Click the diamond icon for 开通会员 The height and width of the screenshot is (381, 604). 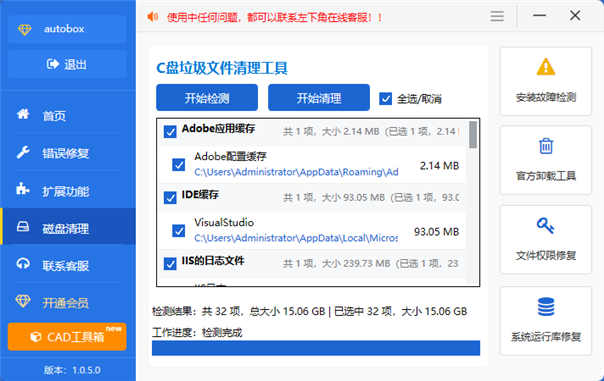click(x=23, y=301)
